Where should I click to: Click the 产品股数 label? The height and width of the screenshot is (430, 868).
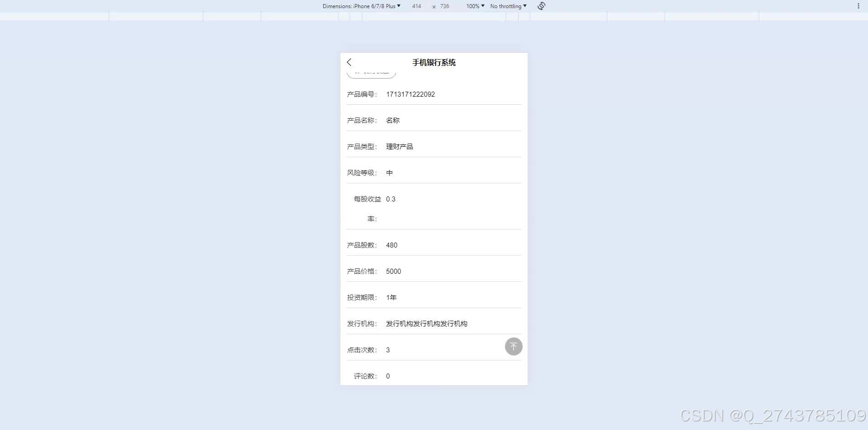(362, 245)
